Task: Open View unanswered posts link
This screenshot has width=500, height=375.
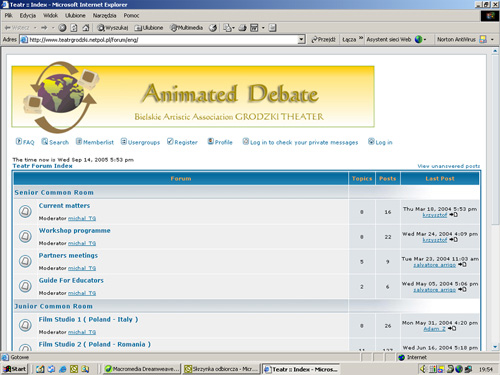Action: (449, 166)
